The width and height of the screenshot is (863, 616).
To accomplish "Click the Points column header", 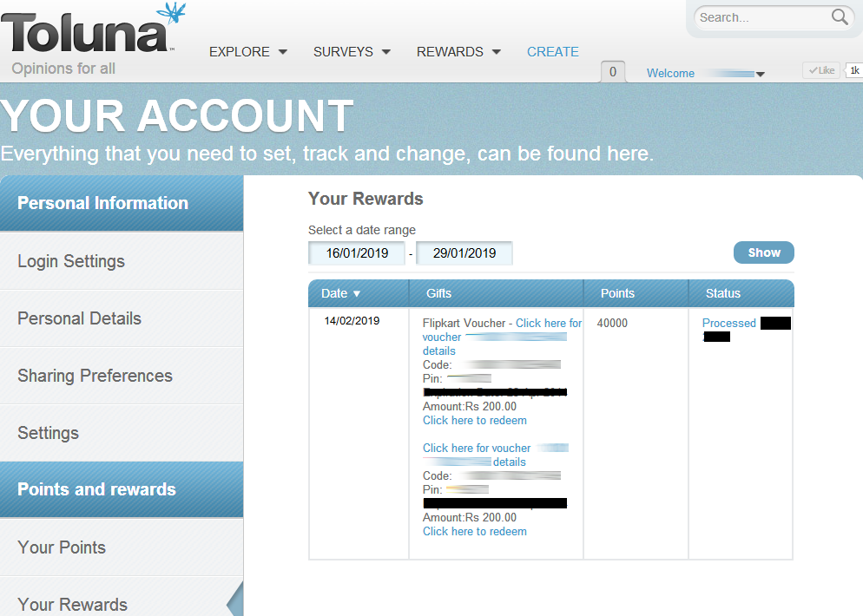I will [x=636, y=293].
